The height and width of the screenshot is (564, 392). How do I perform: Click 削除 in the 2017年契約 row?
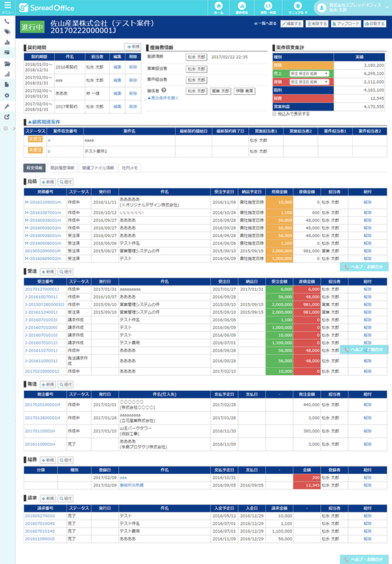(x=133, y=107)
